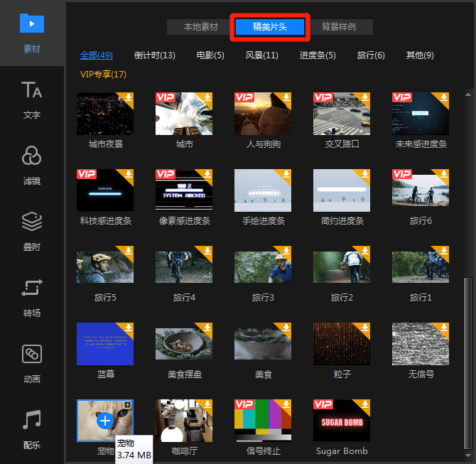Screen dimensions: 476x464
Task: Select the 美食摆盘 thumbnail
Action: click(184, 344)
